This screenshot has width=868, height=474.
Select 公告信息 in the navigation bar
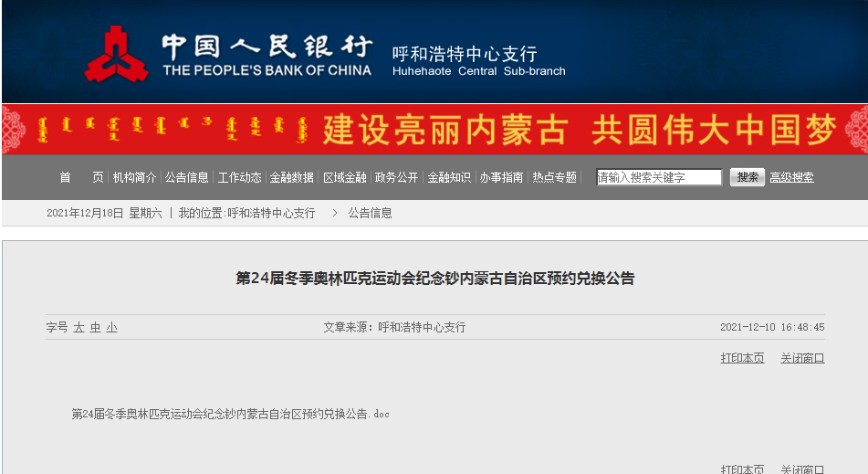tap(186, 177)
